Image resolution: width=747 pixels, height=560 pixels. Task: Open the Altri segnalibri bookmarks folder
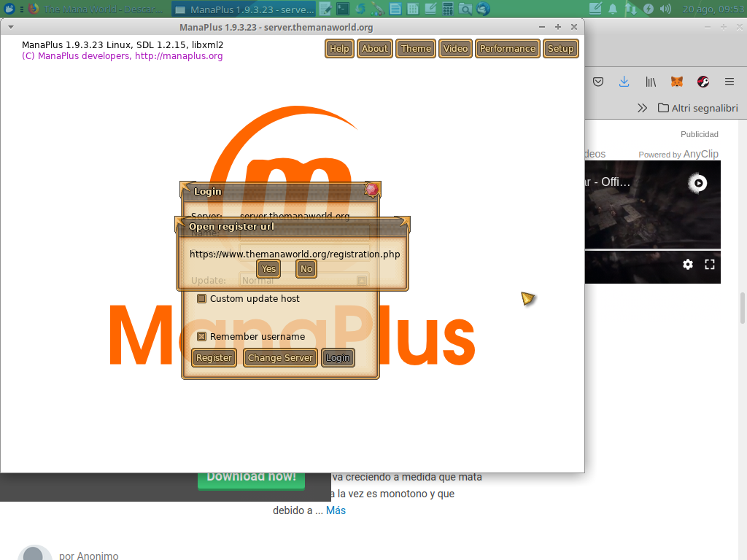pyautogui.click(x=698, y=108)
